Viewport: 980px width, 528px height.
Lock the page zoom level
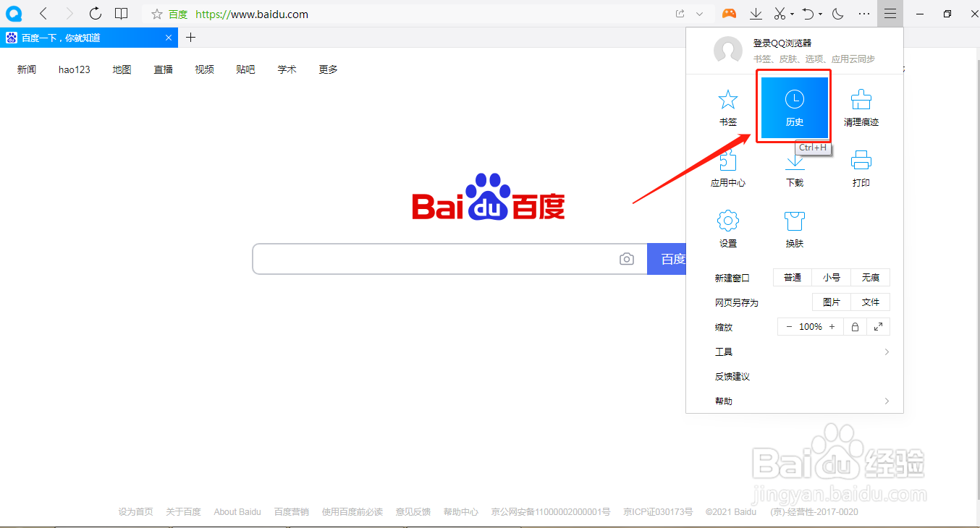click(x=855, y=326)
